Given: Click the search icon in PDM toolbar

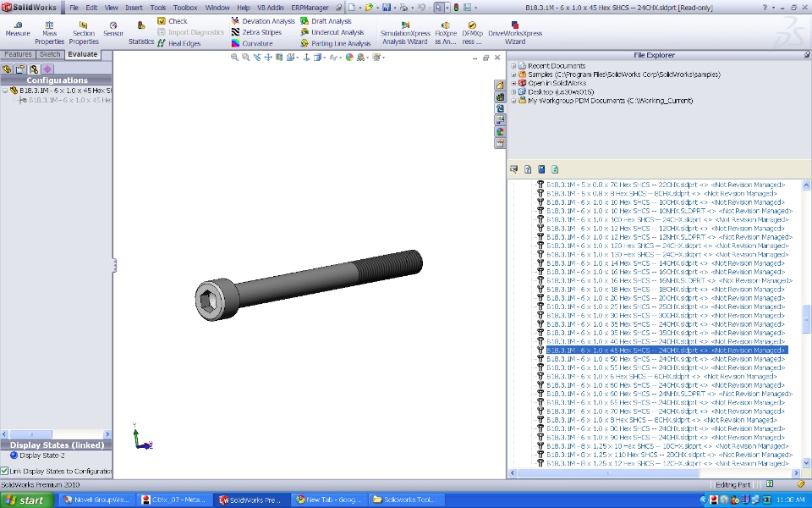Looking at the screenshot, I should [513, 169].
